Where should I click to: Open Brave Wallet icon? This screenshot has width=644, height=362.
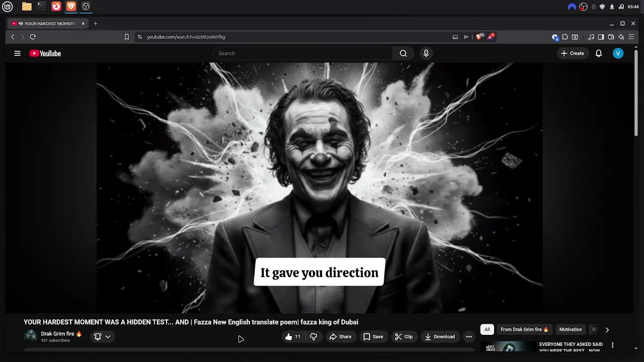point(611,37)
